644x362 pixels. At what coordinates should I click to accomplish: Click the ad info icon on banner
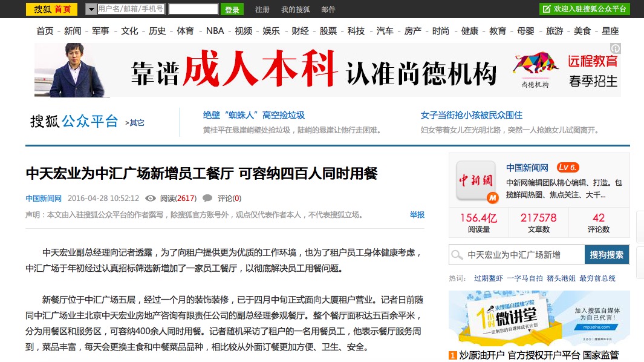point(615,48)
